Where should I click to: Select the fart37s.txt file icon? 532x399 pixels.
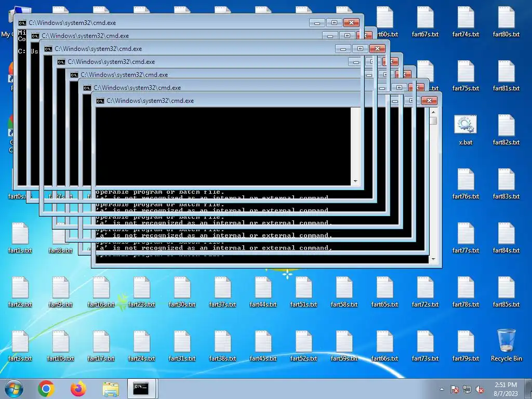(222, 292)
